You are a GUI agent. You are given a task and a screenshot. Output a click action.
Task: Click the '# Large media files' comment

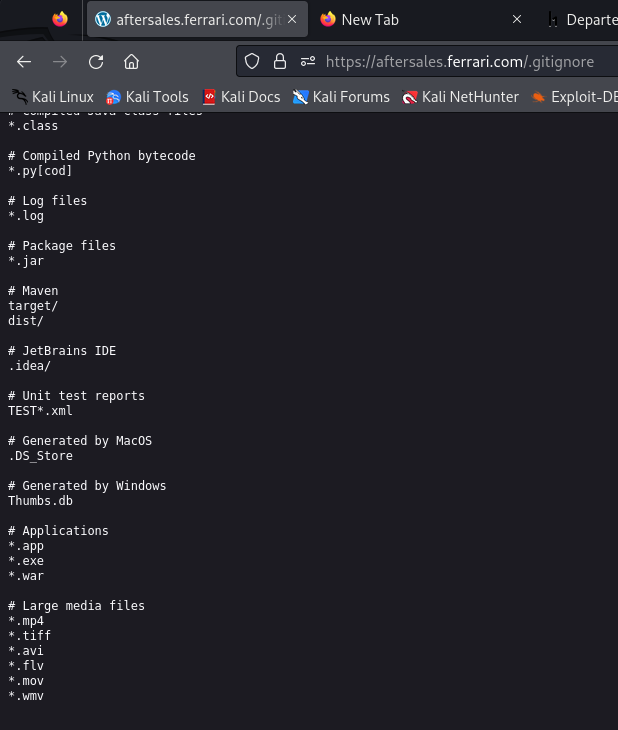point(76,606)
